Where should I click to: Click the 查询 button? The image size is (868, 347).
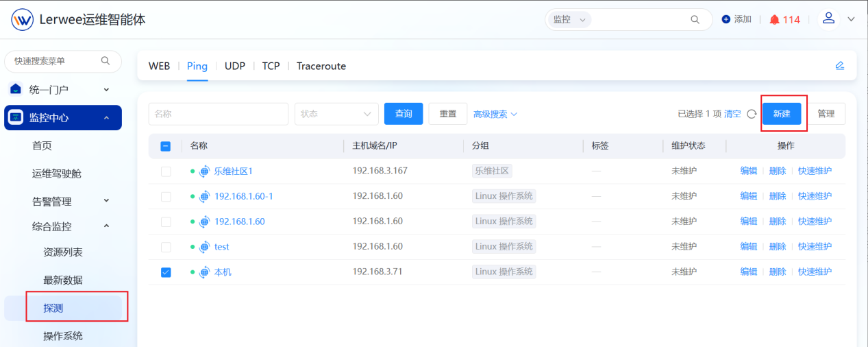[x=404, y=114]
